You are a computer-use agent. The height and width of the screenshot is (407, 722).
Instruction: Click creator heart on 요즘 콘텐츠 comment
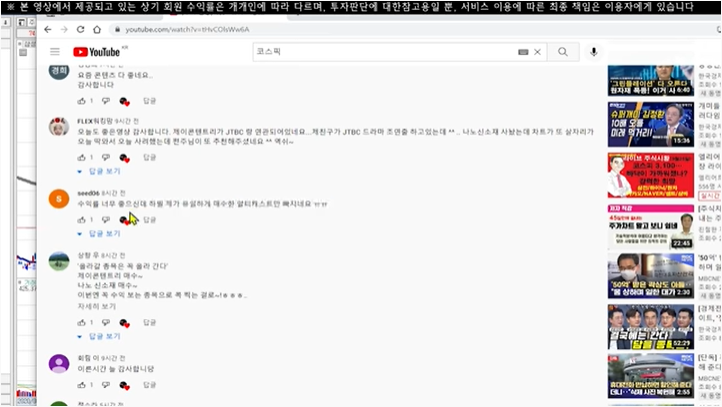pyautogui.click(x=124, y=101)
